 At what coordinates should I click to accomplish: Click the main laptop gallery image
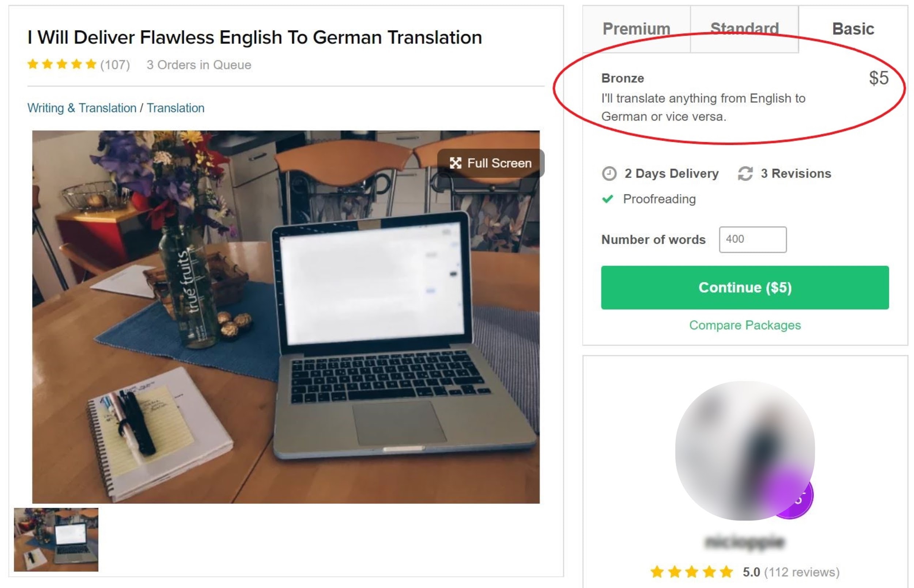[x=286, y=317]
